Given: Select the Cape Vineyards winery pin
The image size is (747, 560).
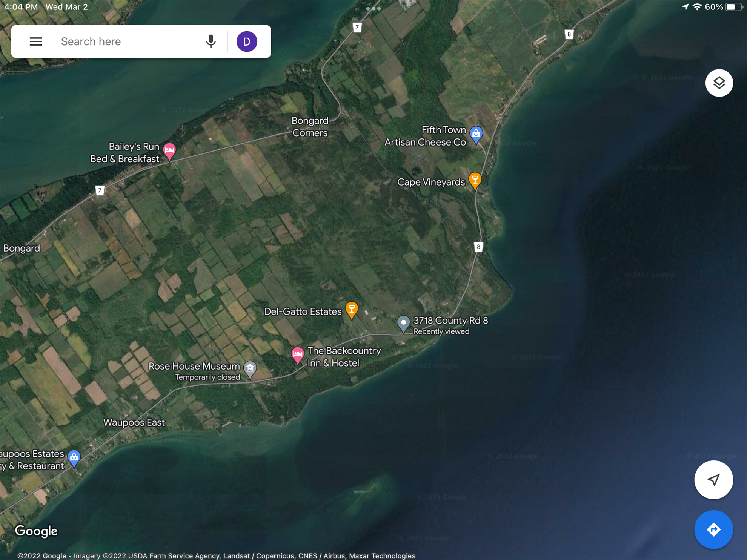Looking at the screenshot, I should pyautogui.click(x=475, y=180).
